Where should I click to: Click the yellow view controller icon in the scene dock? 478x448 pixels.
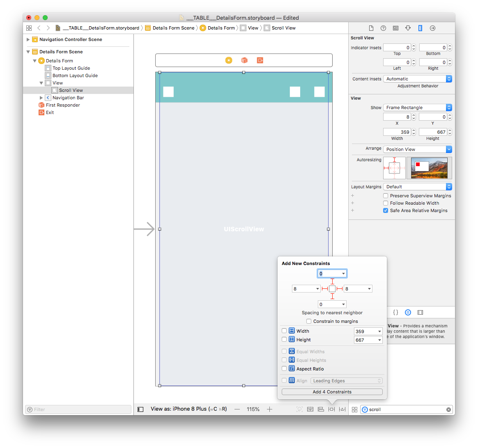pyautogui.click(x=229, y=60)
